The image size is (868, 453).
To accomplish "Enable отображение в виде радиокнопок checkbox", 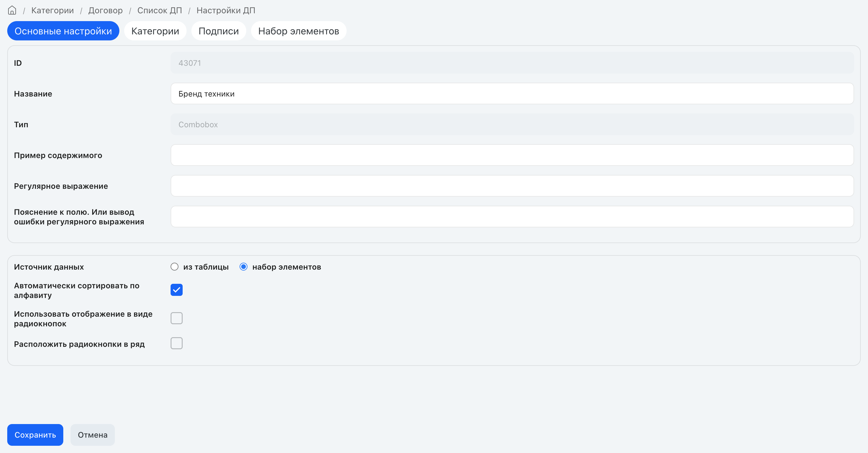I will click(177, 318).
